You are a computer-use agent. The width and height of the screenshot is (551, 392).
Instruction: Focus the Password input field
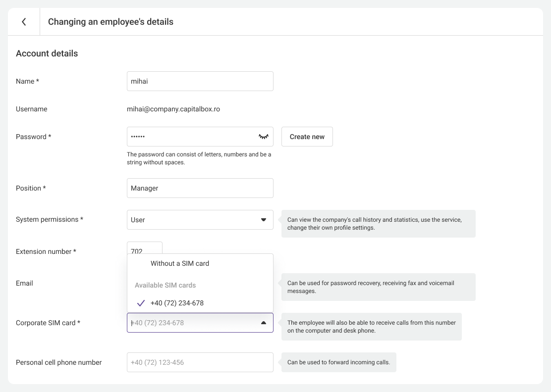pos(191,137)
